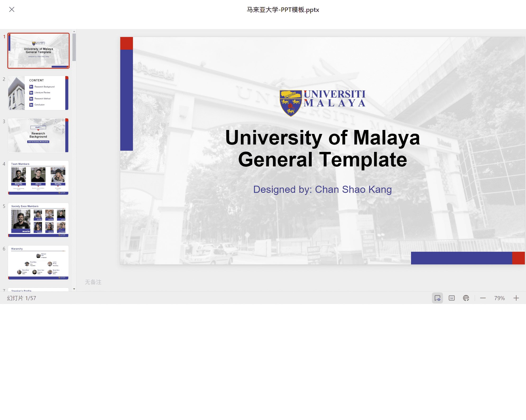
Task: Select the partially visible slide 7 Speaker's Profile thumbnail
Action: coord(38,290)
